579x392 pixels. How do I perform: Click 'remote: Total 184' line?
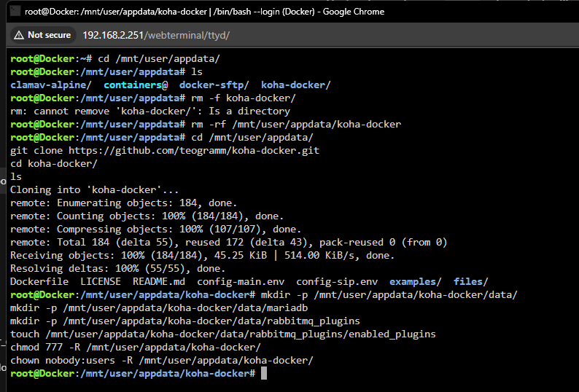point(228,242)
